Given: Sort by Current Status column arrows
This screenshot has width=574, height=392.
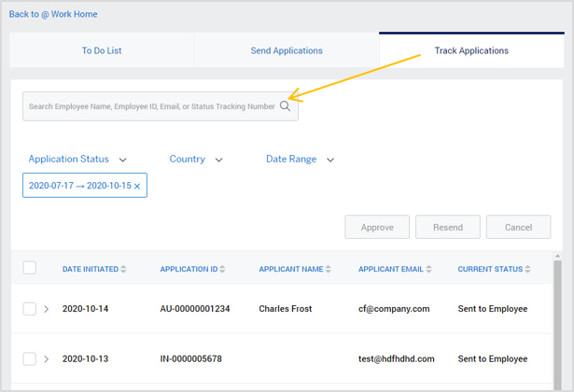Looking at the screenshot, I should (527, 270).
